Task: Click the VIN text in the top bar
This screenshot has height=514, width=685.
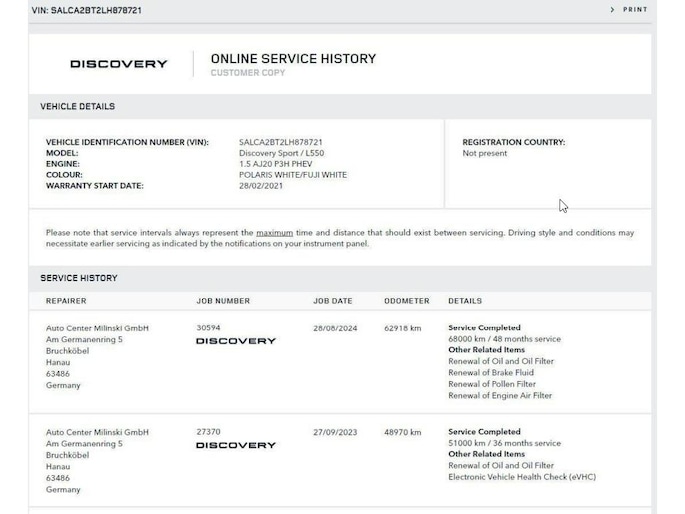Action: (86, 10)
